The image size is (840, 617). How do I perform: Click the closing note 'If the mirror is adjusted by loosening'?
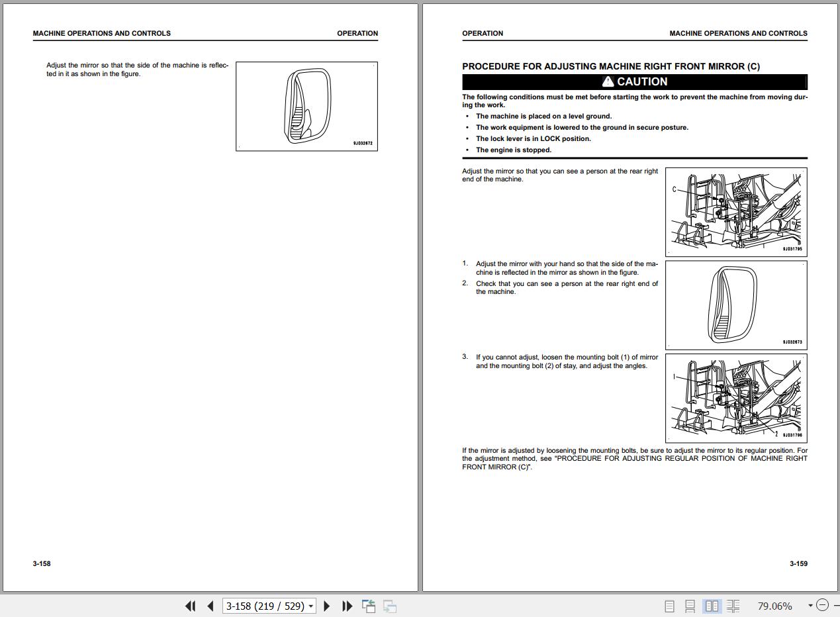coord(635,459)
